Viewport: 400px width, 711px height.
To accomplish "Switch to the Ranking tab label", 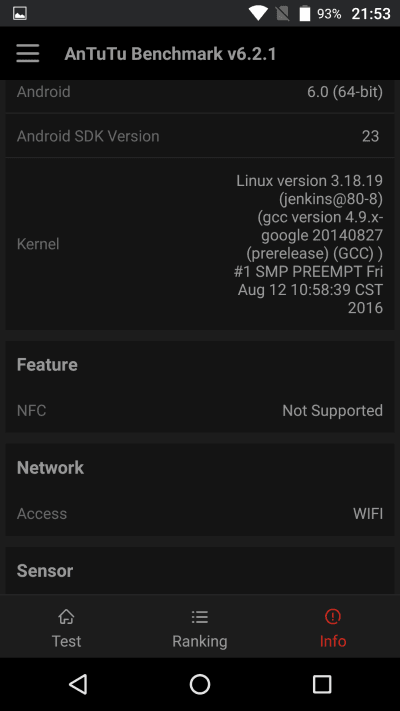I will point(200,641).
